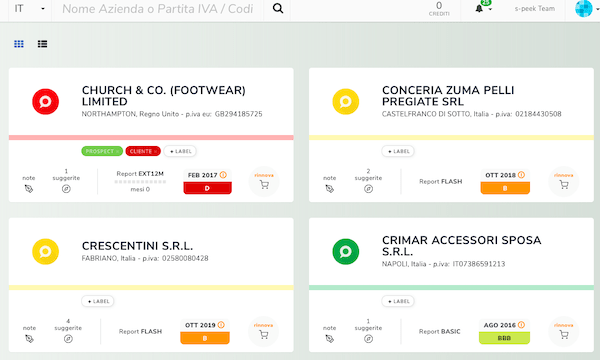This screenshot has width=600, height=360.
Task: Open notes icon on Conceria Zuma Pelli card
Action: tap(329, 189)
